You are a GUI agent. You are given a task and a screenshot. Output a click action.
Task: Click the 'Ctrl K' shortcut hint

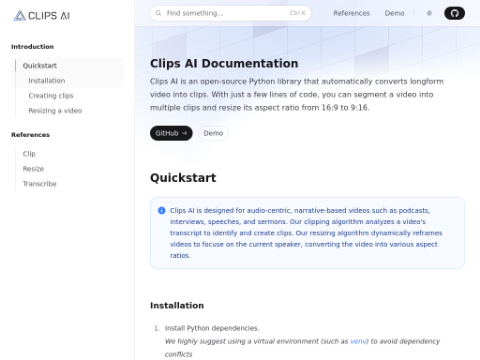(297, 13)
